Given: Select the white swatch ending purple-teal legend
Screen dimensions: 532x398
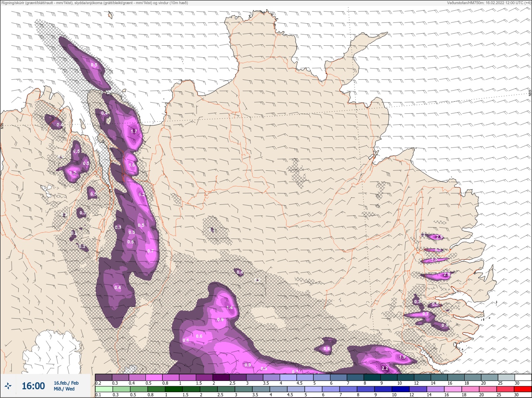Looking at the screenshot, I should (523, 377).
